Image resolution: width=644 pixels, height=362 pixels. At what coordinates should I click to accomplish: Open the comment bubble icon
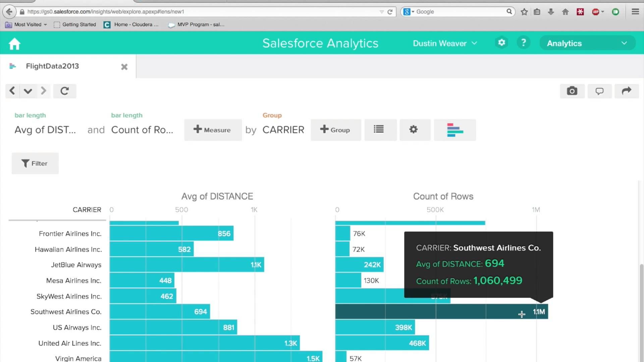599,91
